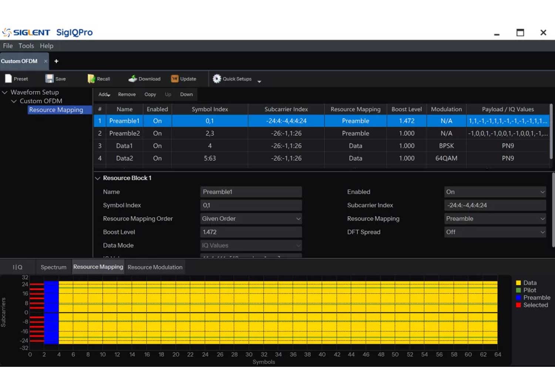Click the Recall file icon
Screen dimensions: 555x392
point(91,79)
